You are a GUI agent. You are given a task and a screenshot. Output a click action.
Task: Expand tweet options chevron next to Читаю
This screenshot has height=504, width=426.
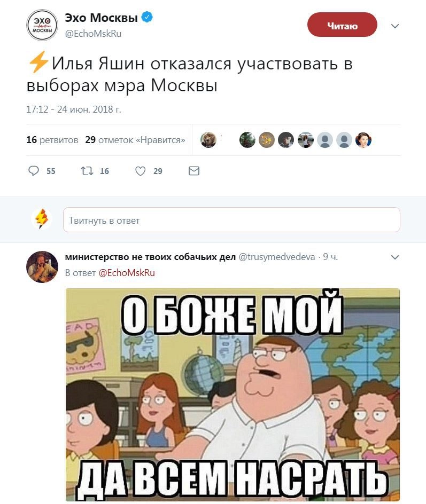tap(395, 26)
